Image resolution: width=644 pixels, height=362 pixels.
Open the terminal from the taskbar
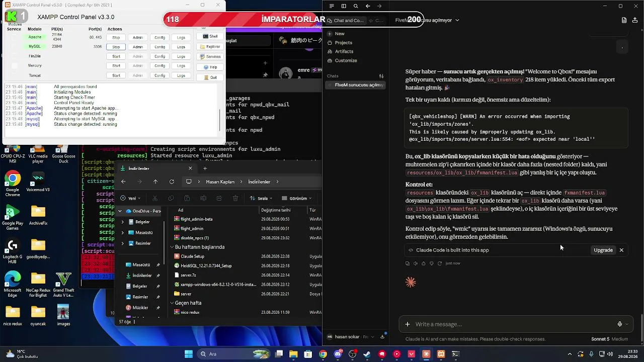(456, 354)
